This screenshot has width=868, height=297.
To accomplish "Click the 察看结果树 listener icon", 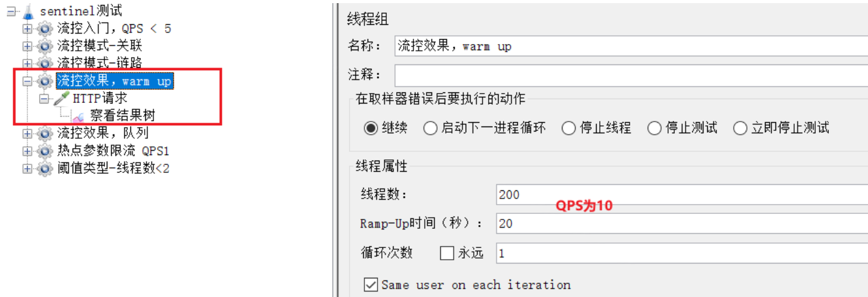I will click(78, 115).
